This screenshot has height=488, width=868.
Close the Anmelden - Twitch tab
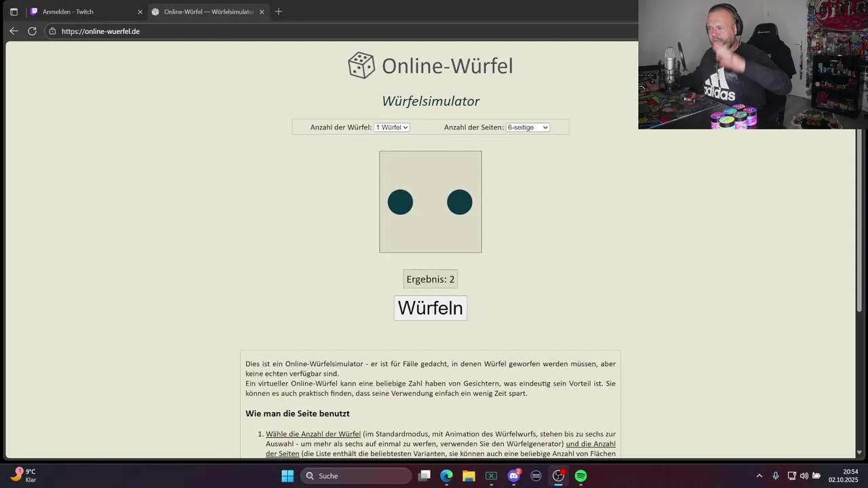tap(140, 12)
